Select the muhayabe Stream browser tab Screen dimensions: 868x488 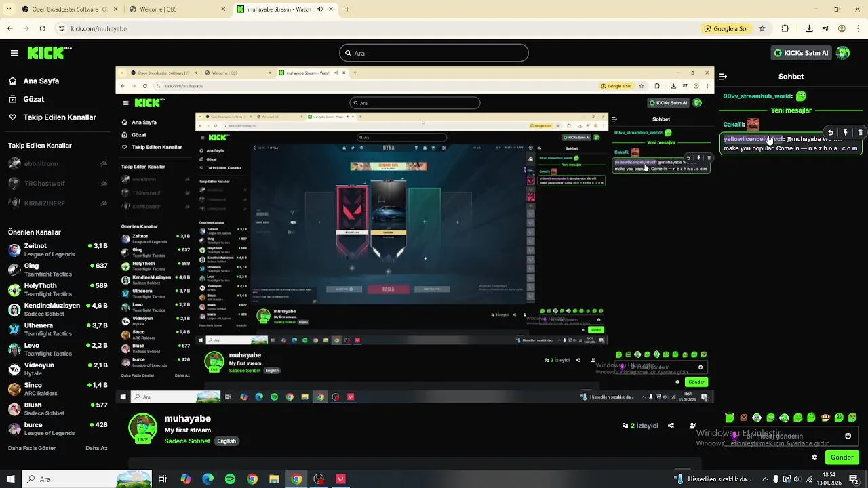(x=285, y=9)
